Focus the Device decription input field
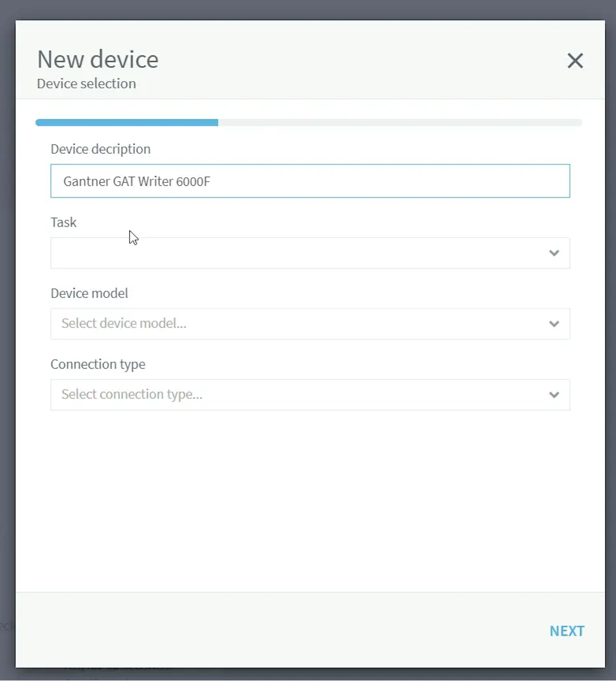616x681 pixels. pyautogui.click(x=310, y=181)
